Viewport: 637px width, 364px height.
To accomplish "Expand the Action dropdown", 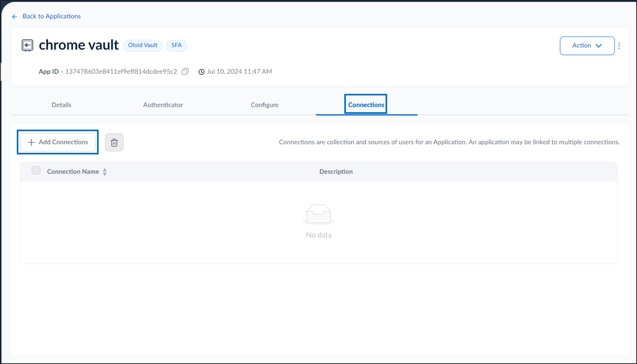I will point(587,46).
